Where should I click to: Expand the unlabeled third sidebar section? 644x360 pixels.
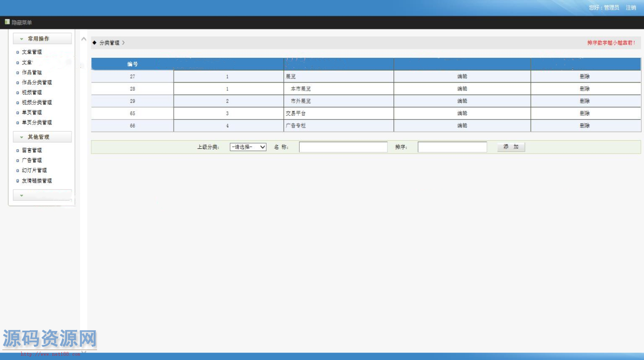(42, 195)
